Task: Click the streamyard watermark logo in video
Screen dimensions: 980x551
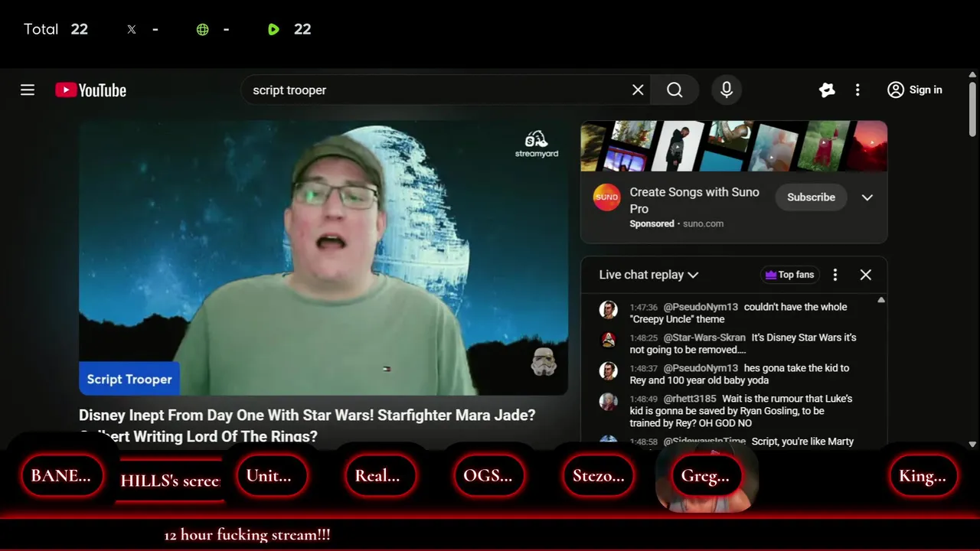Action: pyautogui.click(x=536, y=145)
